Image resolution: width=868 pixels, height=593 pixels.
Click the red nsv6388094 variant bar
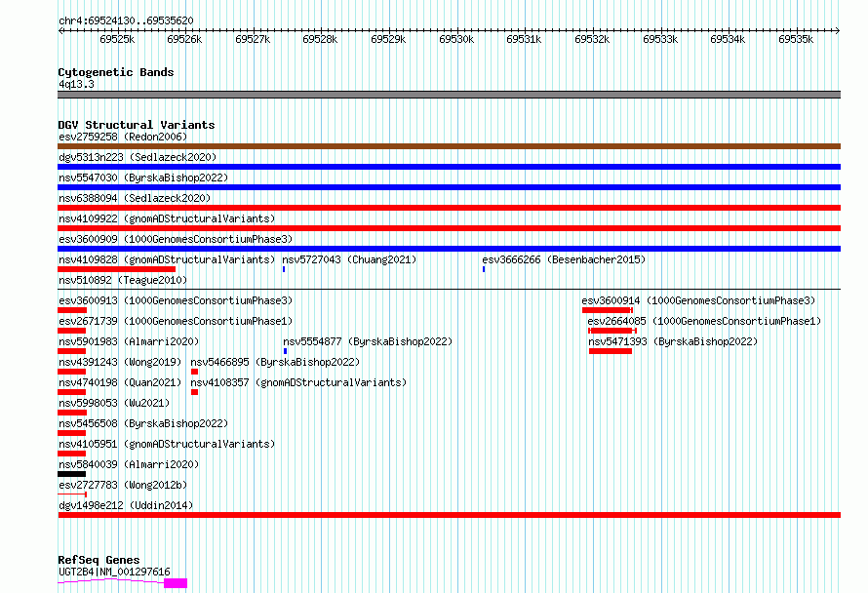[x=449, y=208]
